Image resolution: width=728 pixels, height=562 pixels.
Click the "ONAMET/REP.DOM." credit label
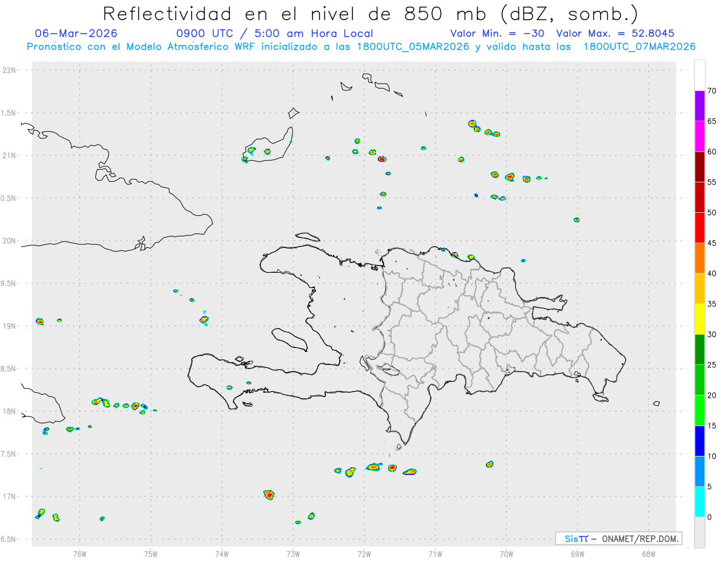tap(641, 538)
